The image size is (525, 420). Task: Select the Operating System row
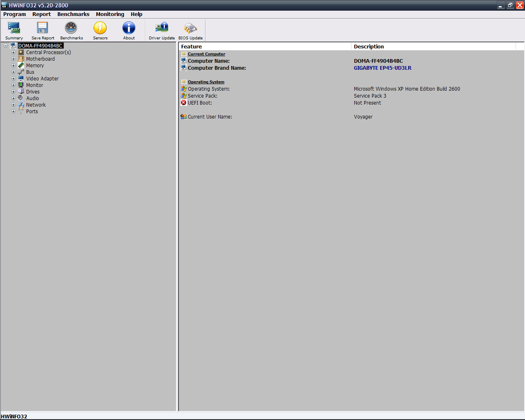click(208, 89)
